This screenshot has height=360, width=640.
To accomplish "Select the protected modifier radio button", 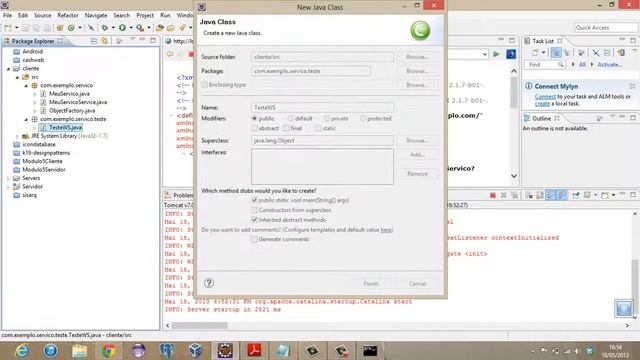I will (362, 118).
